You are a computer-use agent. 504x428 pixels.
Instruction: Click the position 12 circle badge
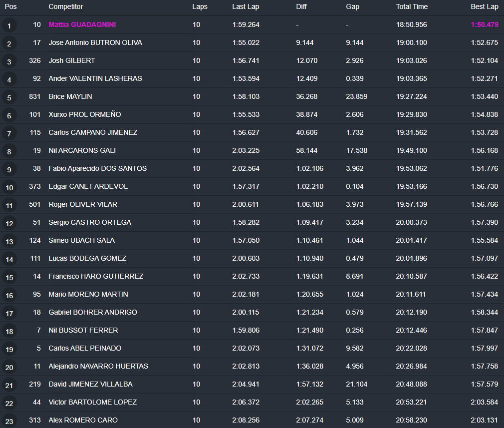click(x=9, y=223)
